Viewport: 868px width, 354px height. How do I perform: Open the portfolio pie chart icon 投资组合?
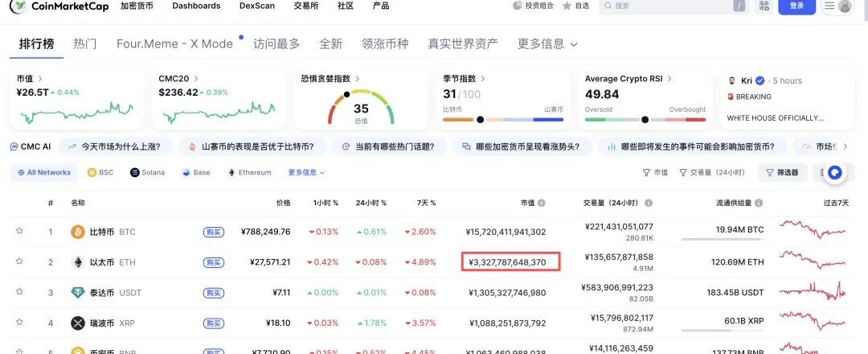coord(518,6)
